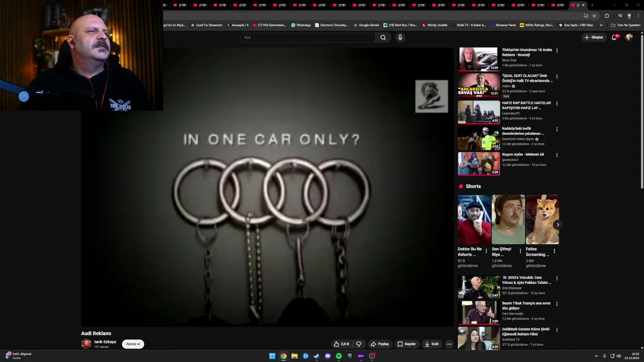Open options for Feline Screaming short

click(554, 251)
